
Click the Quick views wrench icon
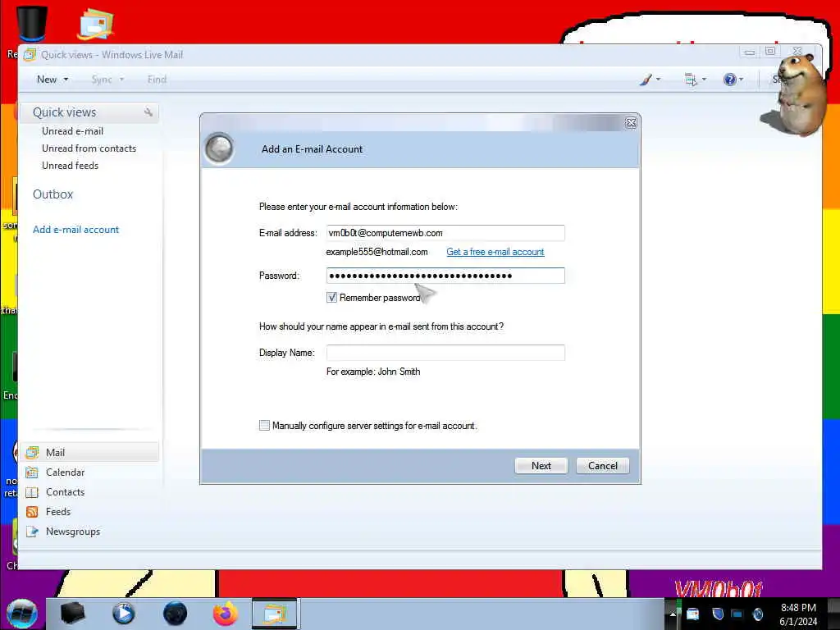click(148, 112)
